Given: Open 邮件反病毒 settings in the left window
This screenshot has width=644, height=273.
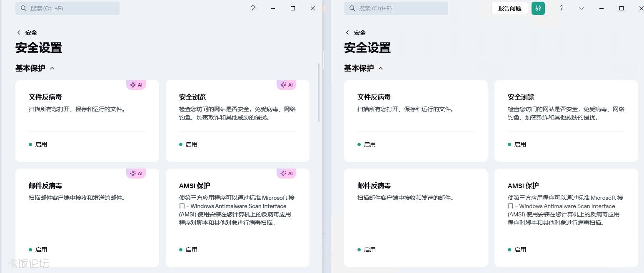Looking at the screenshot, I should click(x=87, y=218).
